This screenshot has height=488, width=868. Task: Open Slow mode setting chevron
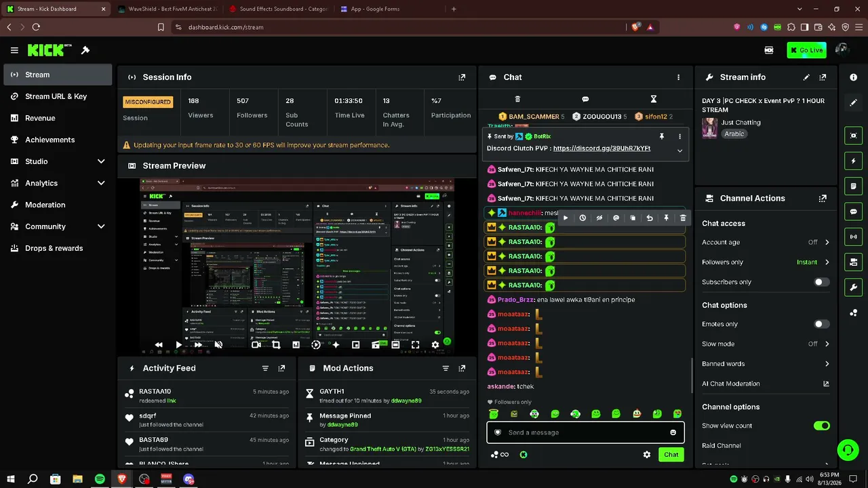pos(827,344)
